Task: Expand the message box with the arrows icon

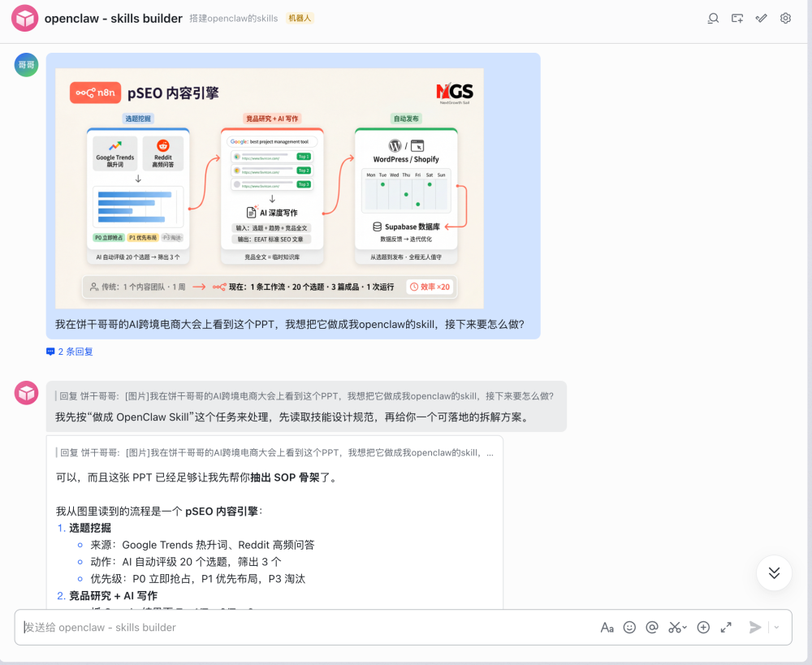Action: click(725, 627)
